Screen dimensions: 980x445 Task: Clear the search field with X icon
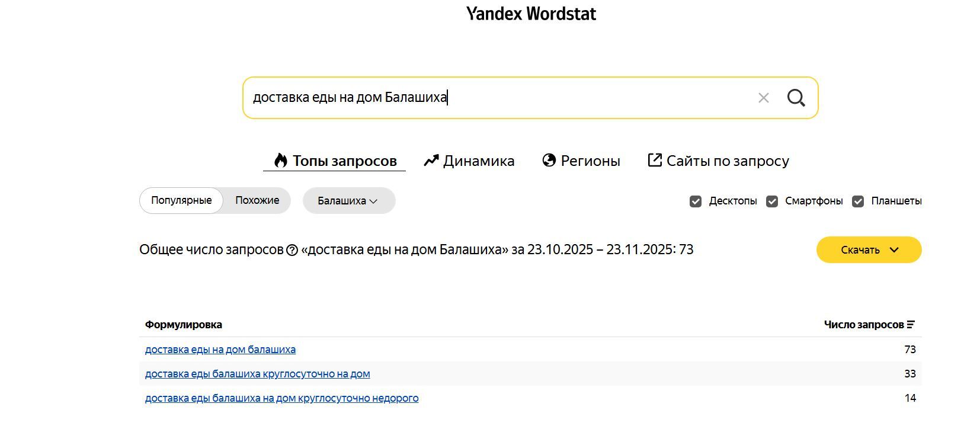coord(763,98)
